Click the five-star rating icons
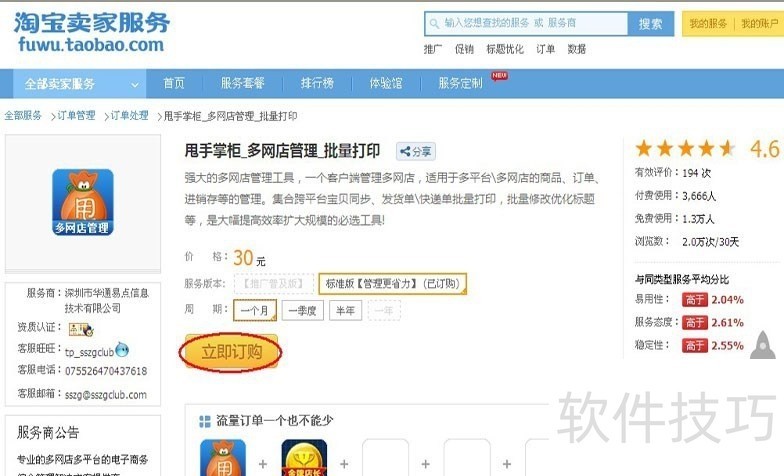784x476 pixels. click(x=685, y=148)
